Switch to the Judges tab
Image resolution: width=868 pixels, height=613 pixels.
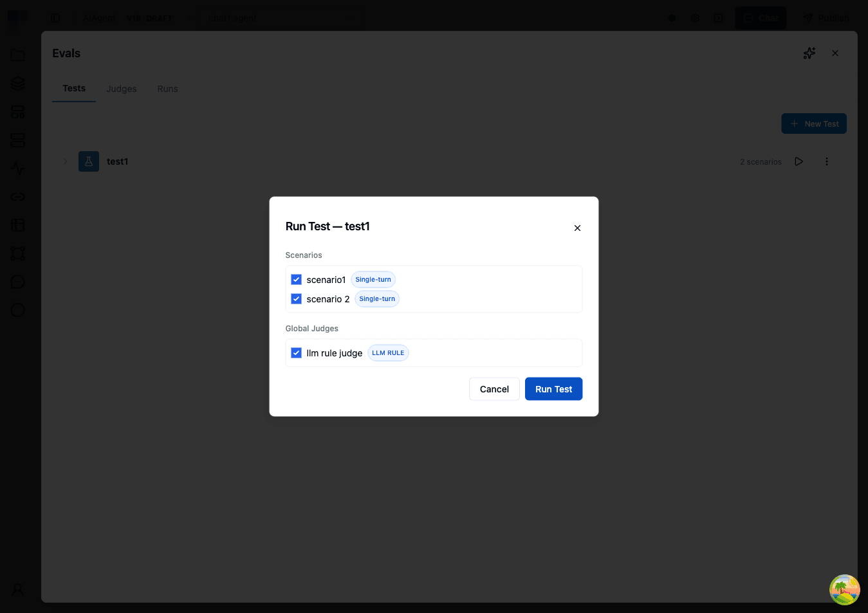point(121,89)
